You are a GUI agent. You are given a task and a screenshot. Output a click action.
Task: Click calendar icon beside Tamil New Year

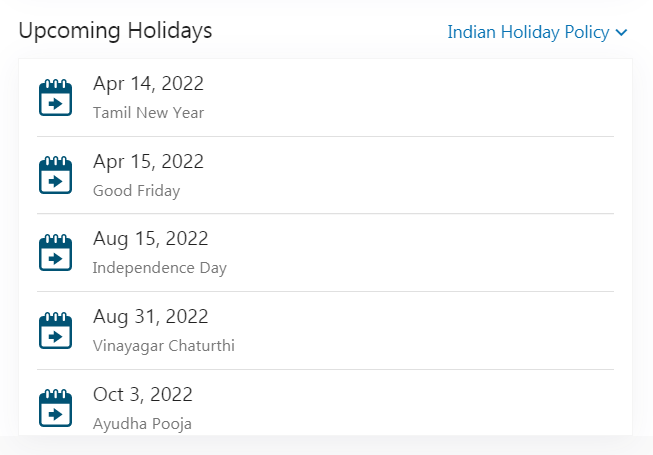click(55, 97)
